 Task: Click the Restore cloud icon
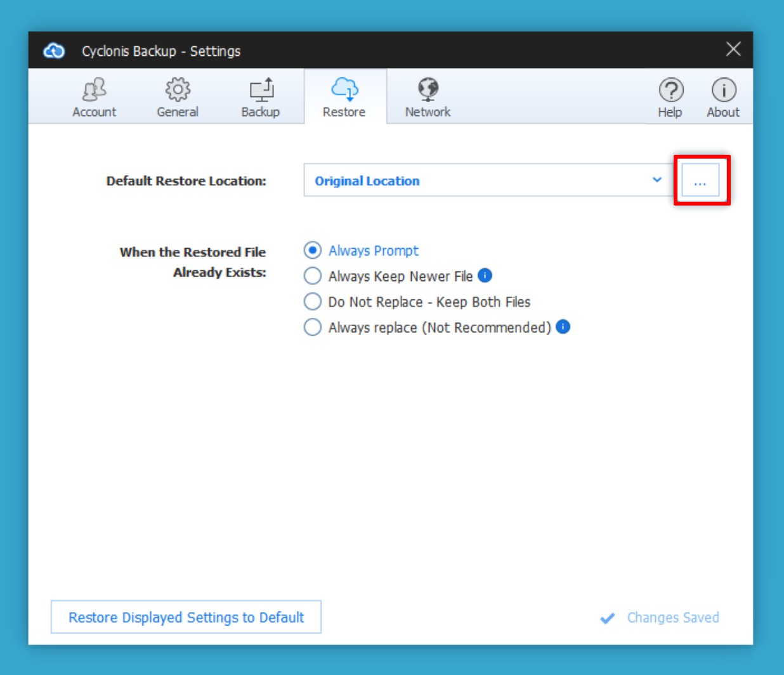point(344,90)
